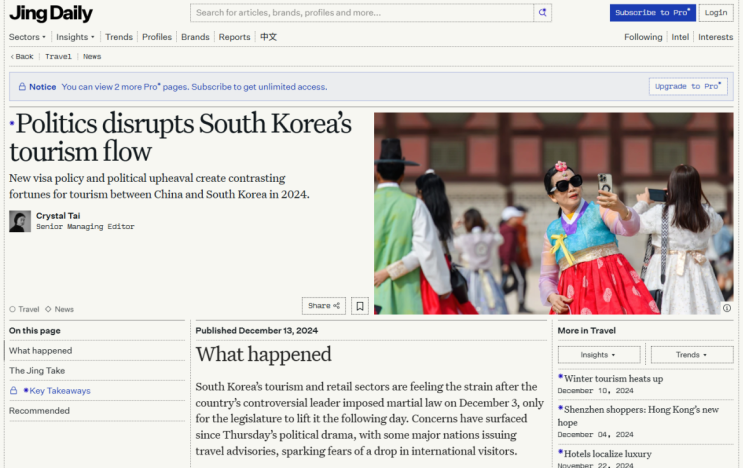Image resolution: width=743 pixels, height=468 pixels.
Task: Bookmark this article with the bookmark icon
Action: [x=360, y=306]
